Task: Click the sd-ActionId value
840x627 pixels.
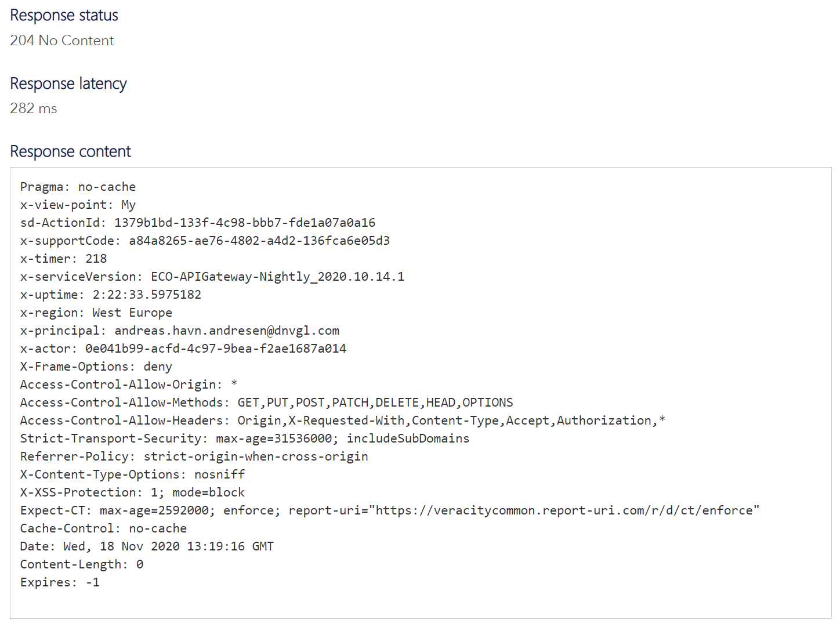Action: click(245, 223)
